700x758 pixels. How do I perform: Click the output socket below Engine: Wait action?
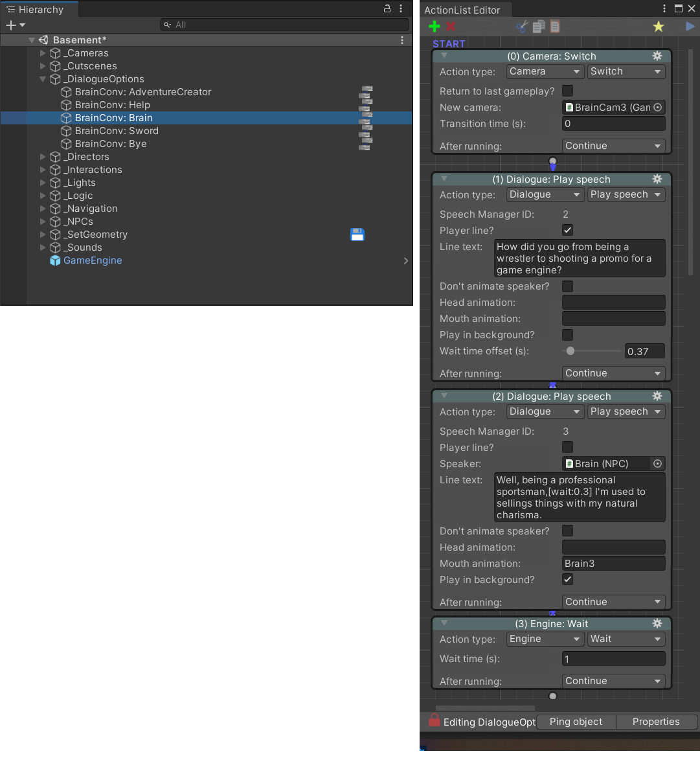click(552, 696)
